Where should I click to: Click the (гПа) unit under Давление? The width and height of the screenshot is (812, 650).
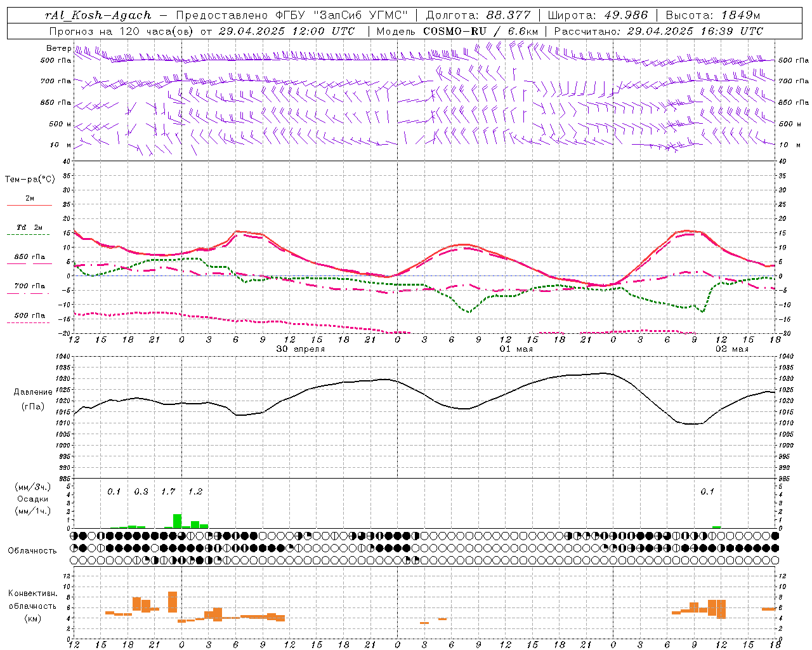tap(33, 407)
